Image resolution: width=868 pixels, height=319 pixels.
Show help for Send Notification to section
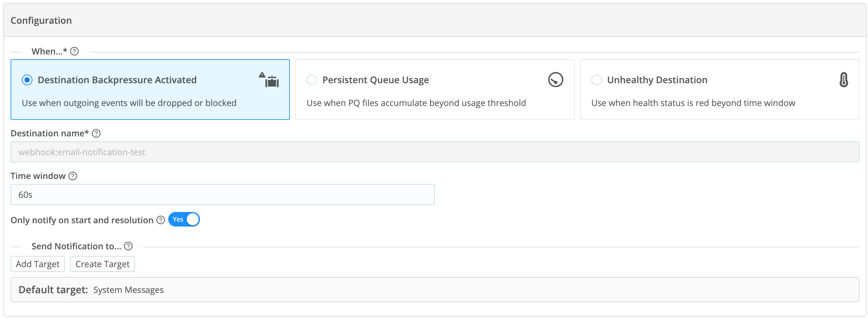[x=128, y=246]
